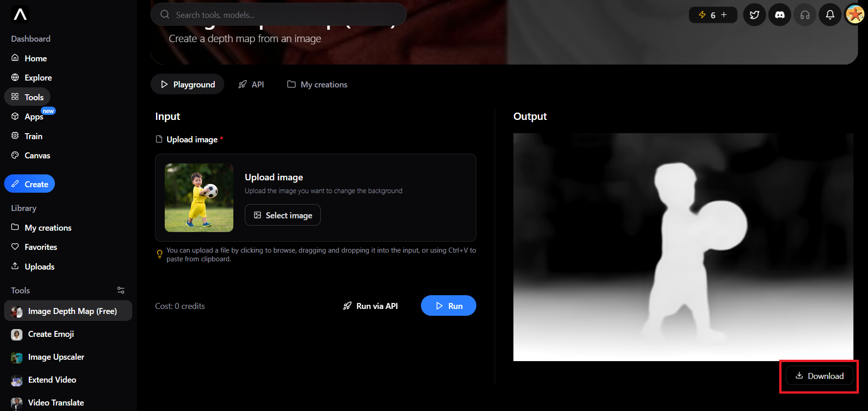The width and height of the screenshot is (868, 411).
Task: Click the depth map output image
Action: point(683,247)
